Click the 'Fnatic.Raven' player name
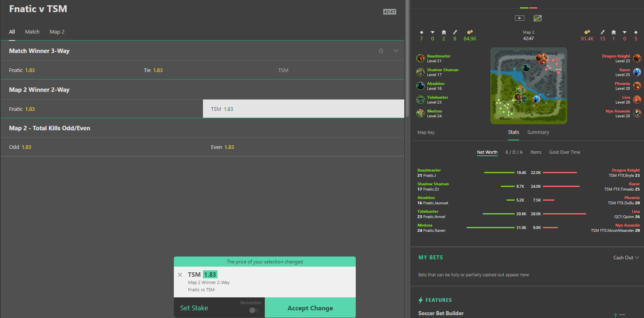This screenshot has width=644, height=318. tap(434, 231)
